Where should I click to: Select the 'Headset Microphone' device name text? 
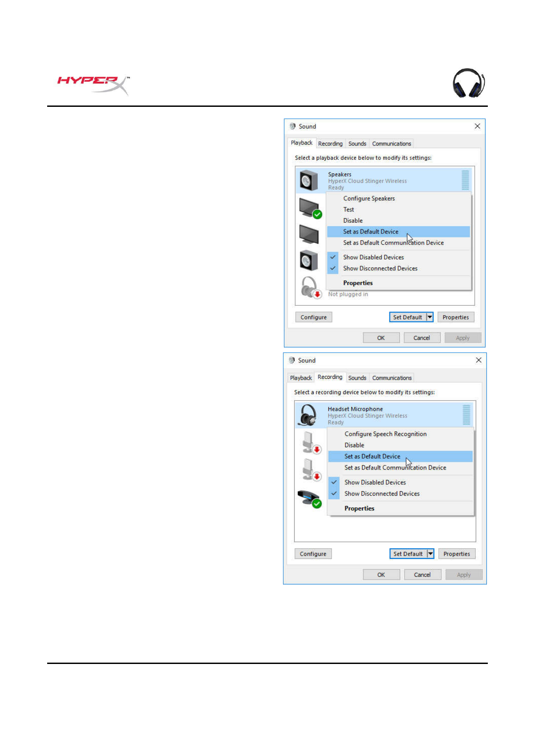pyautogui.click(x=355, y=409)
